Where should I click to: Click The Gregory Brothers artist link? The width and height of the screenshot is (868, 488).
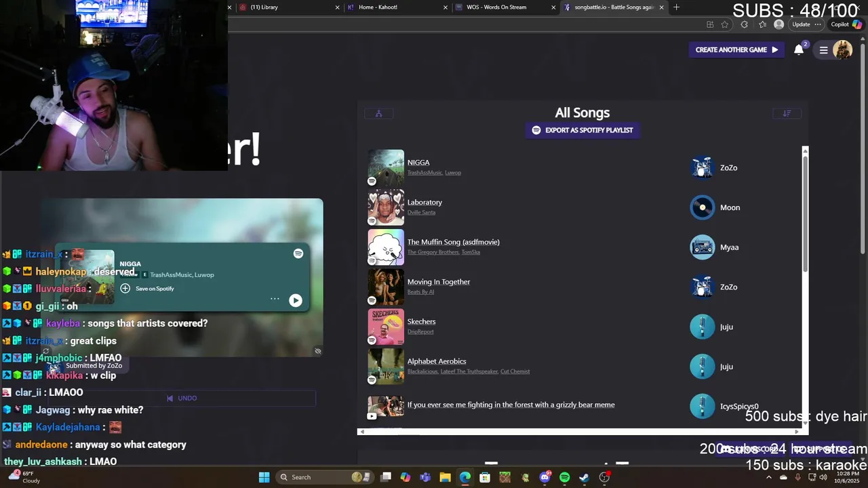tap(433, 252)
